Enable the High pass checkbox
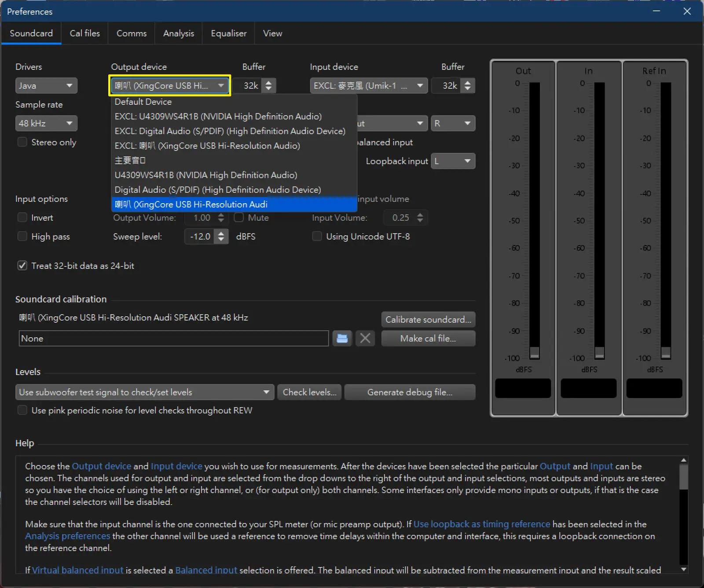Screen dimensions: 704x588 pos(22,237)
